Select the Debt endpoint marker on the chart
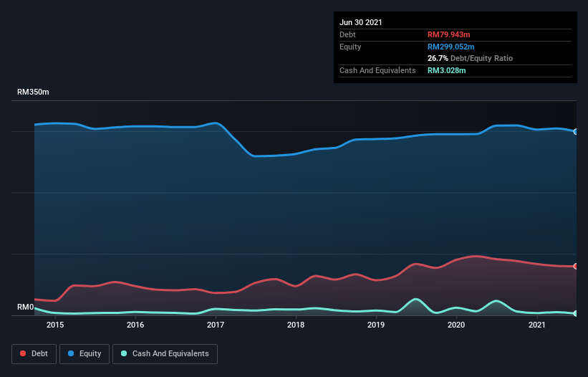This screenshot has height=377, width=588. (x=576, y=267)
